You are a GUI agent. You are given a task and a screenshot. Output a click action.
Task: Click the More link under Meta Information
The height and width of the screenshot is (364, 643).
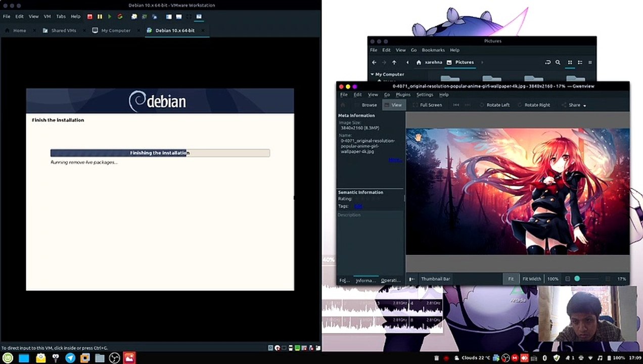tap(395, 160)
